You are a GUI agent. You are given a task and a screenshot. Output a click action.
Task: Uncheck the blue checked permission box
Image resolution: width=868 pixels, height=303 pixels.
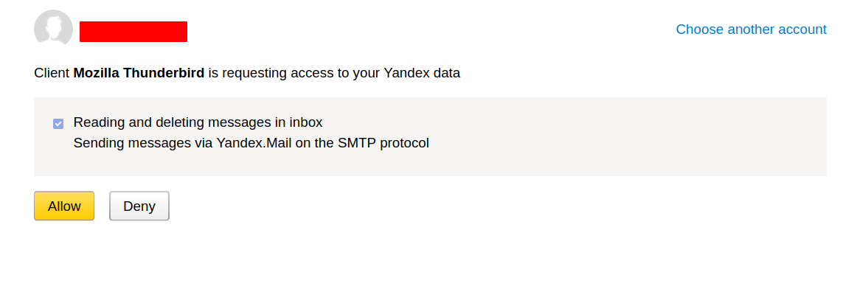58,124
